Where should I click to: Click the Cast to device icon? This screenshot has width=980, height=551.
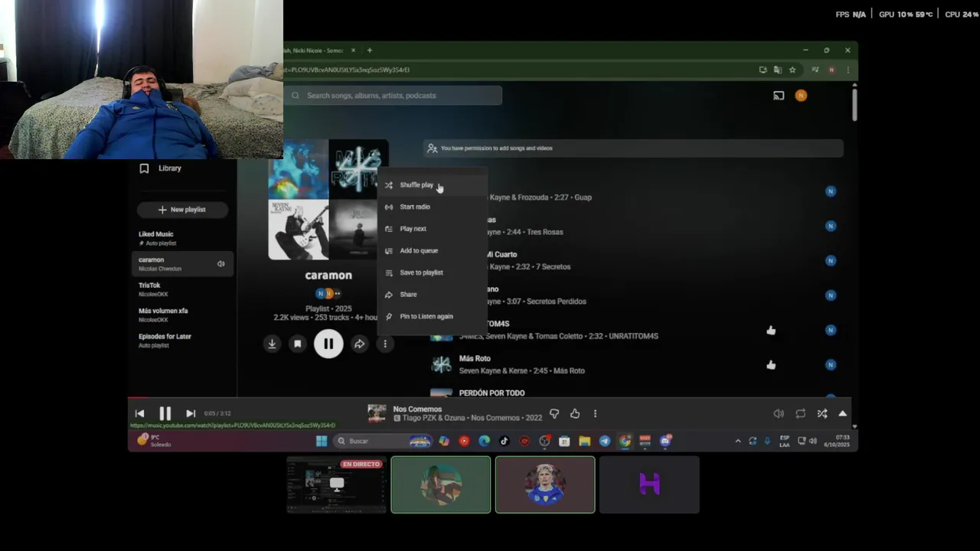point(779,96)
